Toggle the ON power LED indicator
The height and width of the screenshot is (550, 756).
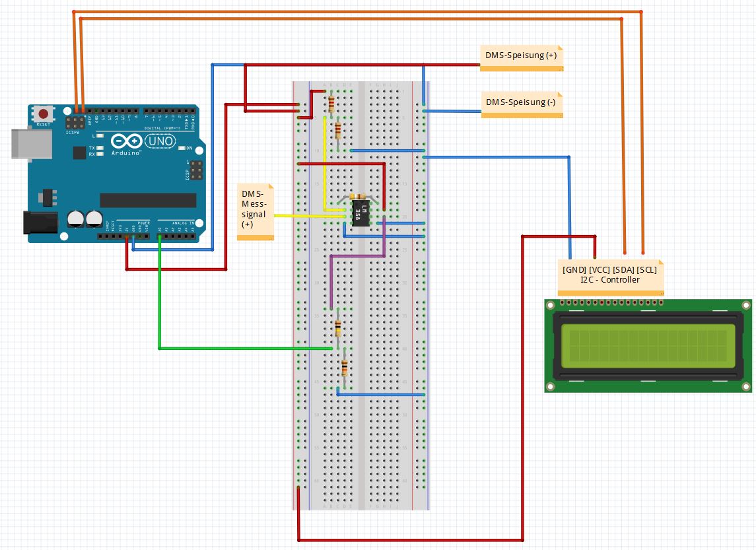(x=182, y=148)
